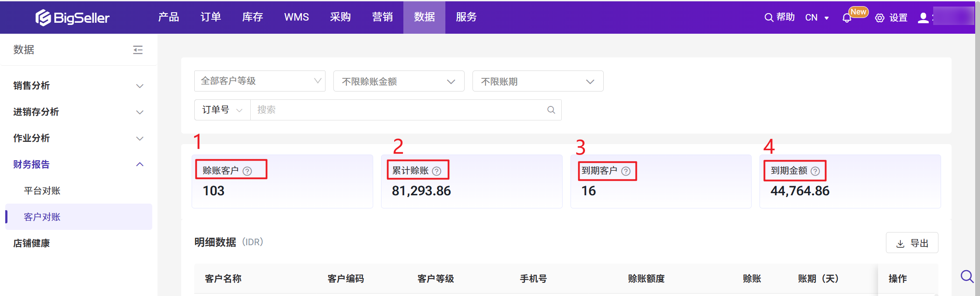Click the BigSeller logo
This screenshot has width=980, height=296.
(73, 18)
